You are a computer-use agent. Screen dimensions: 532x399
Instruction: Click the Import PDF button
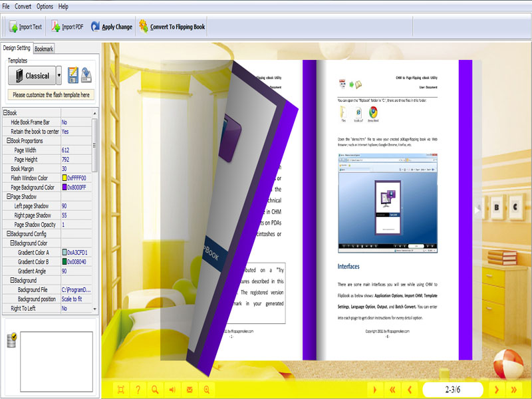(x=67, y=27)
